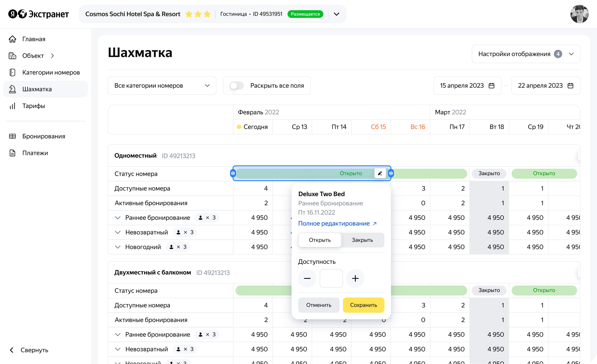Click the yellow Сохранить button
597x364 pixels.
363,305
